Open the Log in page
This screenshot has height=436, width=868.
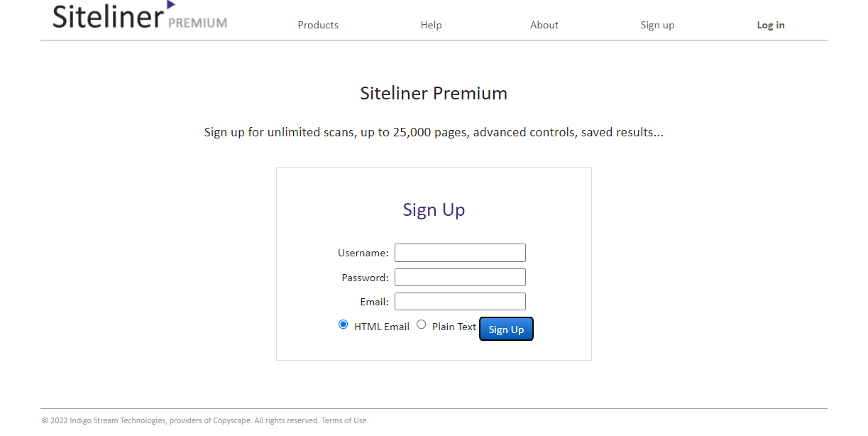771,25
